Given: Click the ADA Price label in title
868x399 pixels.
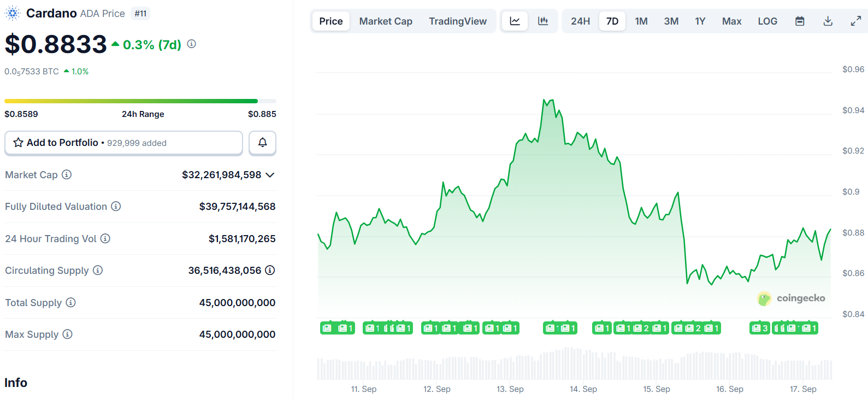Looking at the screenshot, I should click(x=102, y=14).
